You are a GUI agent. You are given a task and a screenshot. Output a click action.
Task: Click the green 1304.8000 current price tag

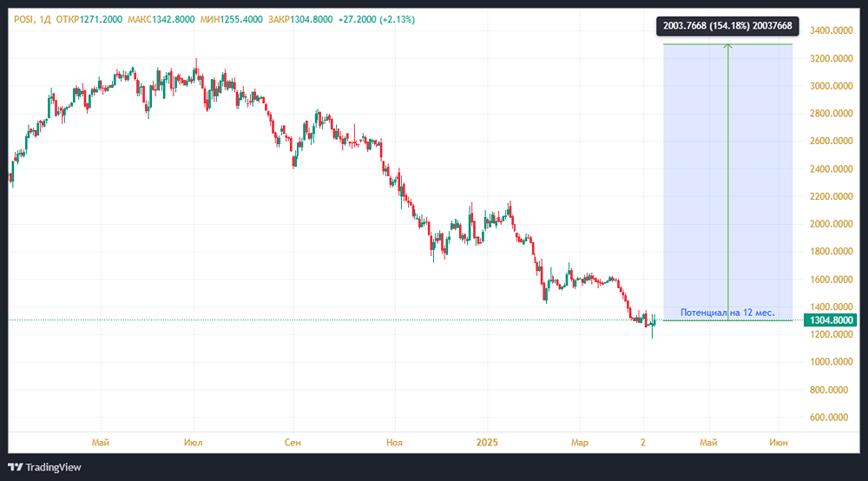tap(832, 320)
